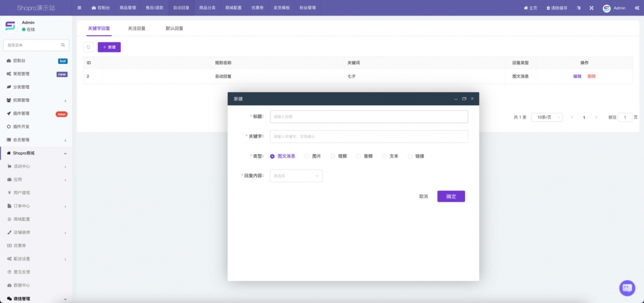Open the 回复内容 请选择 dropdown

point(296,176)
